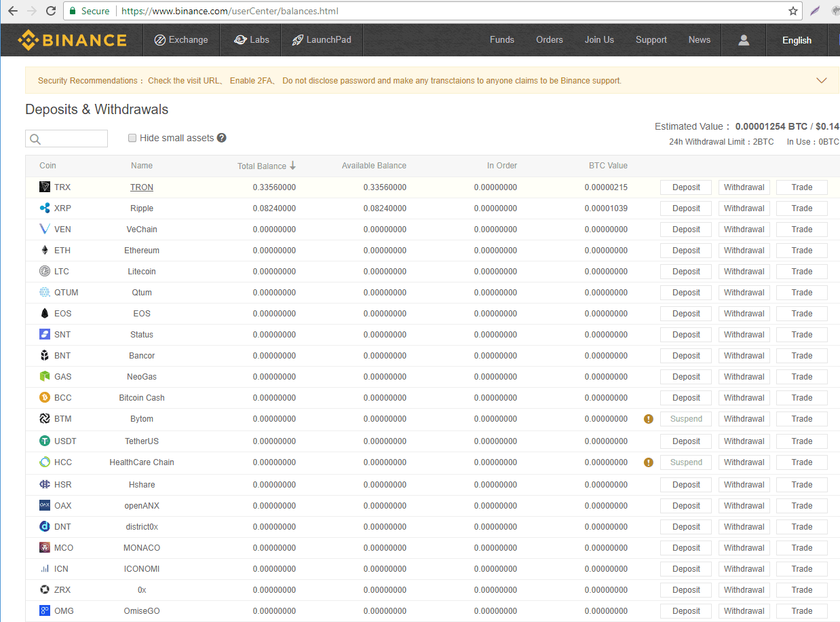This screenshot has width=840, height=622.
Task: Open the English language dropdown
Action: 797,40
